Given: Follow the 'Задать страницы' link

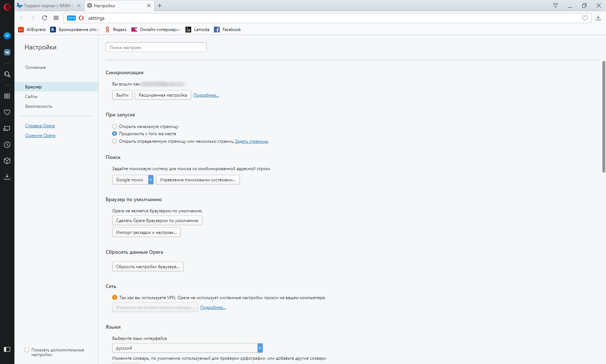Looking at the screenshot, I should [251, 141].
